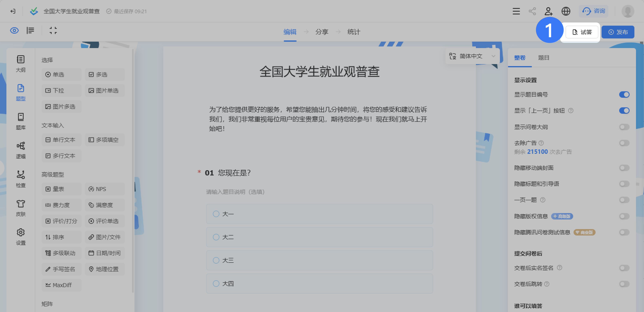Click the question type panel scrollbar
The width and height of the screenshot is (644, 312).
[x=133, y=170]
